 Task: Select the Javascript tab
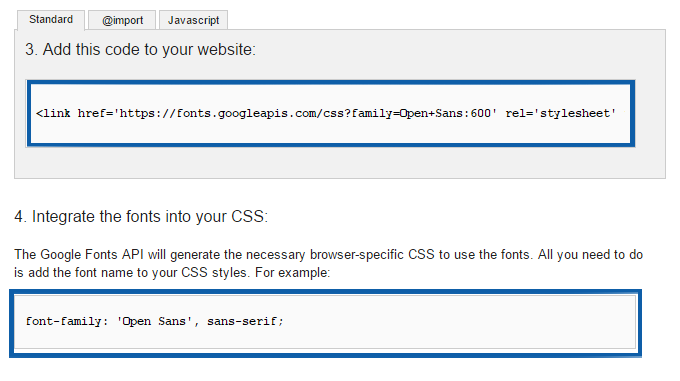point(193,20)
